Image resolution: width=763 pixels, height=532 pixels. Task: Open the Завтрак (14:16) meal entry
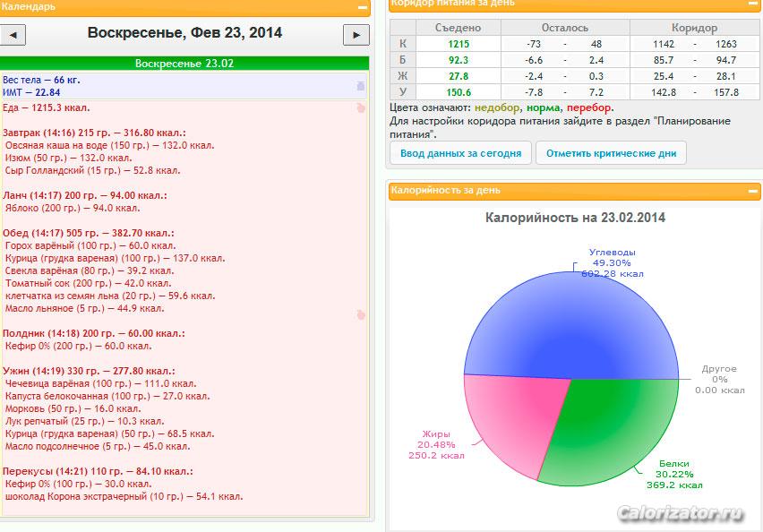pos(94,133)
